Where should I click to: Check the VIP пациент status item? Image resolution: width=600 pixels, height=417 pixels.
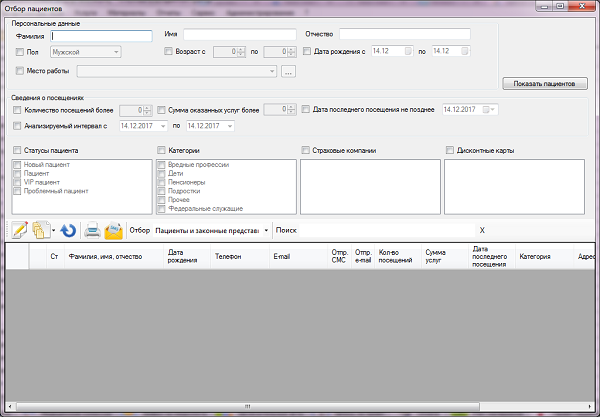click(x=17, y=182)
